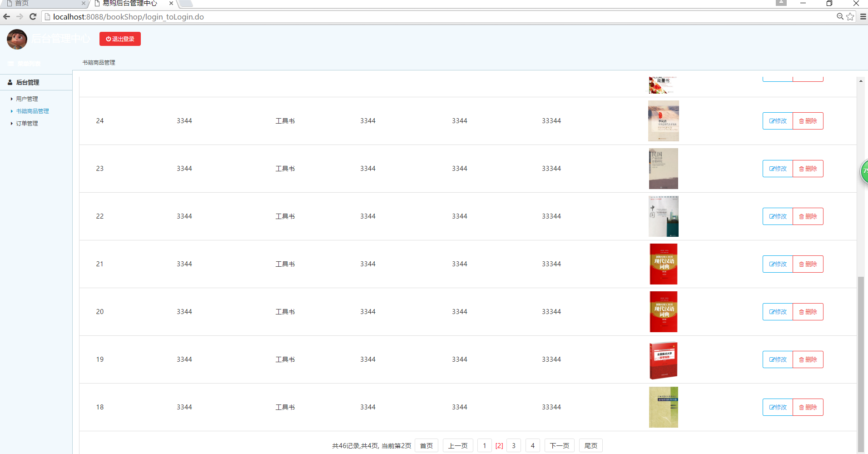Jump to page 4
Viewport: 868px width, 454px height.
click(533, 446)
